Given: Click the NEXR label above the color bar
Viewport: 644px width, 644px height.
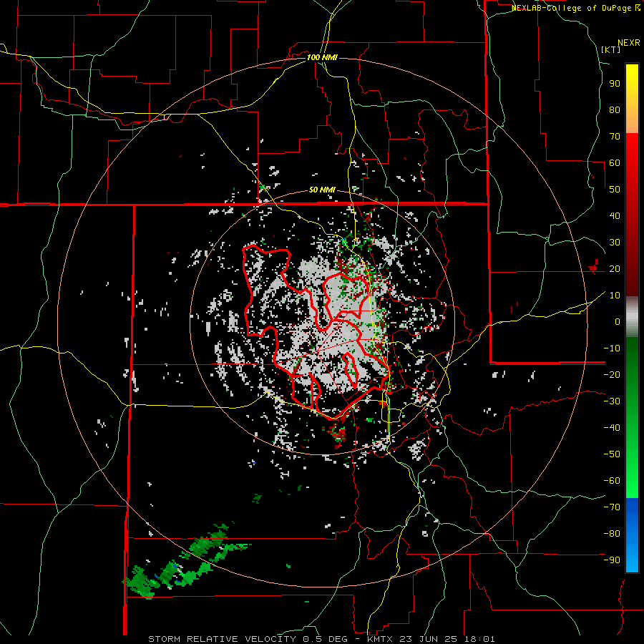Looking at the screenshot, I should [x=629, y=43].
